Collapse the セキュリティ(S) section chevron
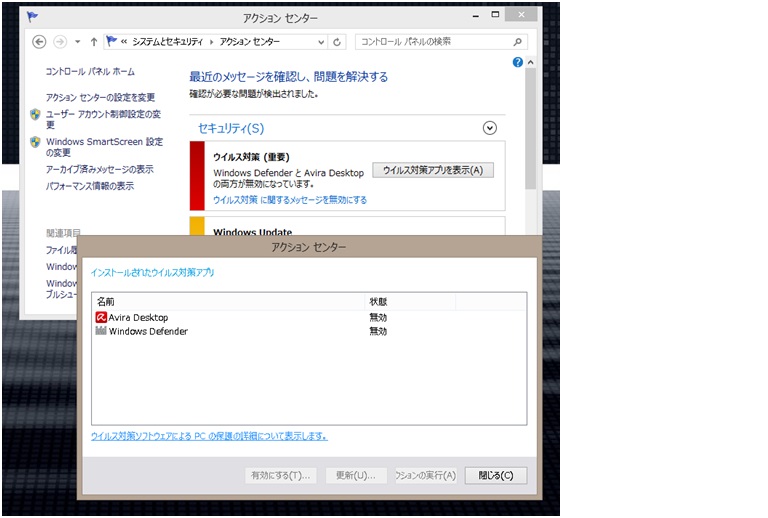The height and width of the screenshot is (518, 768). 490,128
